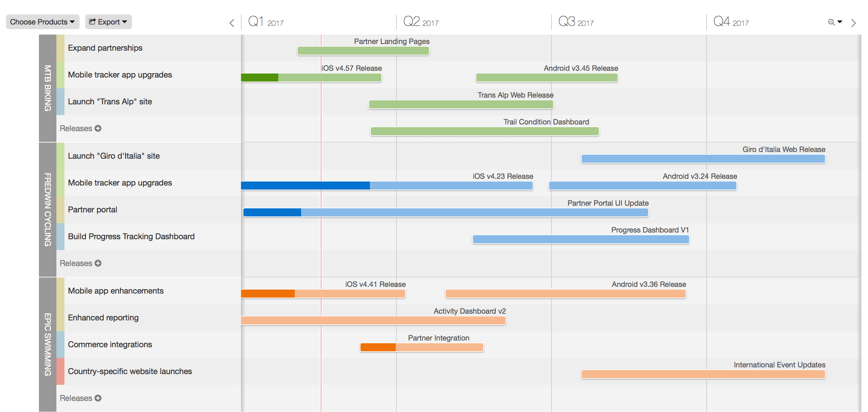The image size is (868, 412).
Task: Click the Partner Landing Pages release bar
Action: tap(363, 51)
